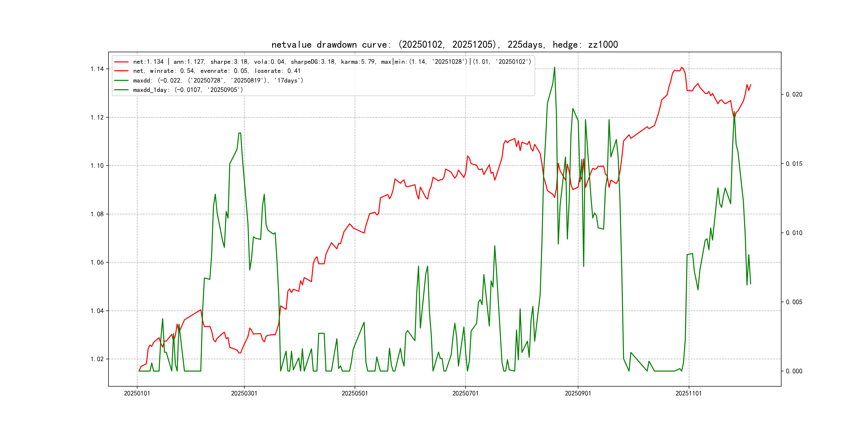Click the 20250301 x-axis label
Viewport: 868px width, 434px height.
[244, 393]
